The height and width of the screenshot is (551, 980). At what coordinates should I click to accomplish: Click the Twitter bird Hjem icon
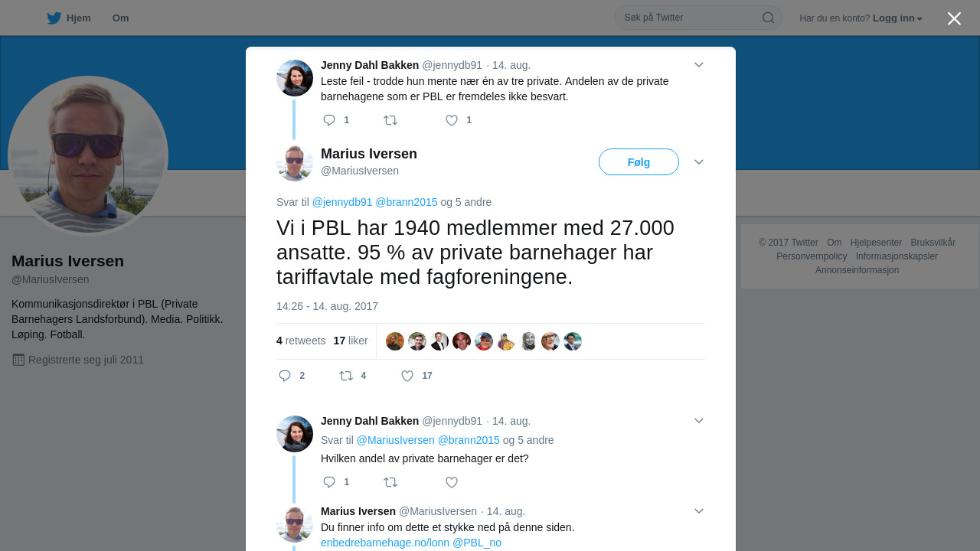pos(54,18)
